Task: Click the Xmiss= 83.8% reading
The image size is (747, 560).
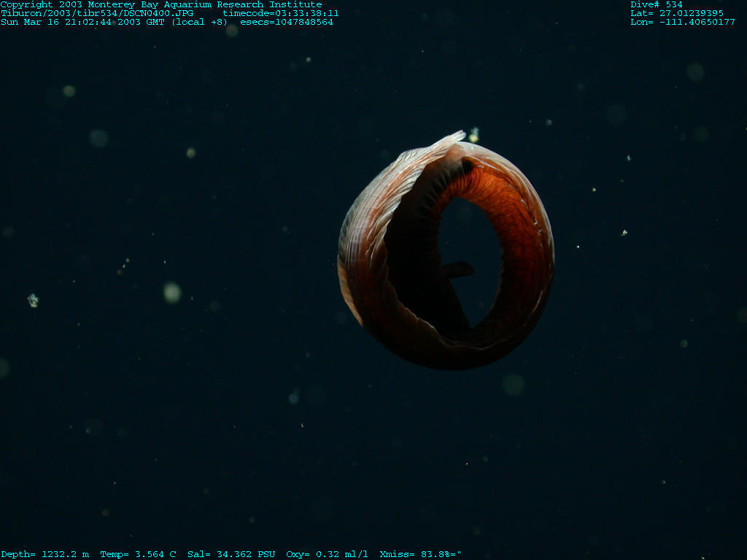Action: pyautogui.click(x=419, y=554)
